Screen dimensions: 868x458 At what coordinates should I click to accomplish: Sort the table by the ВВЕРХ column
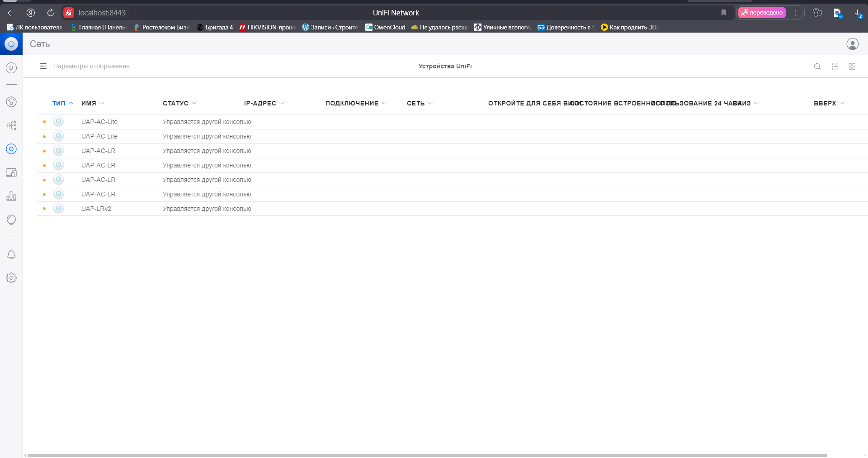(829, 103)
